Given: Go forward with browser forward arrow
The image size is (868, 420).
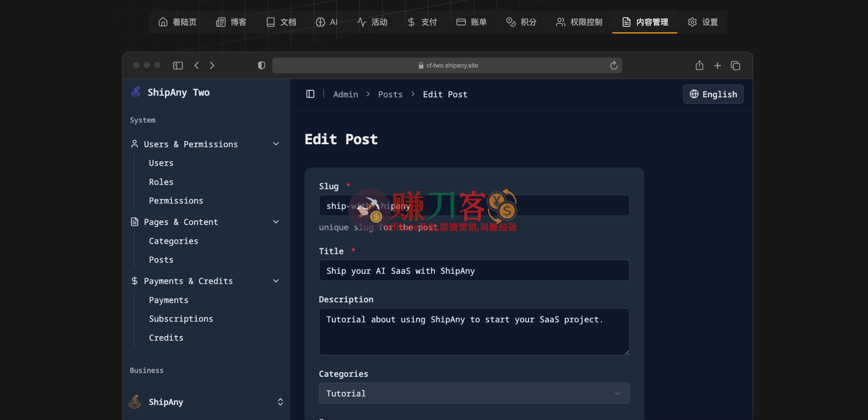Looking at the screenshot, I should tap(212, 66).
